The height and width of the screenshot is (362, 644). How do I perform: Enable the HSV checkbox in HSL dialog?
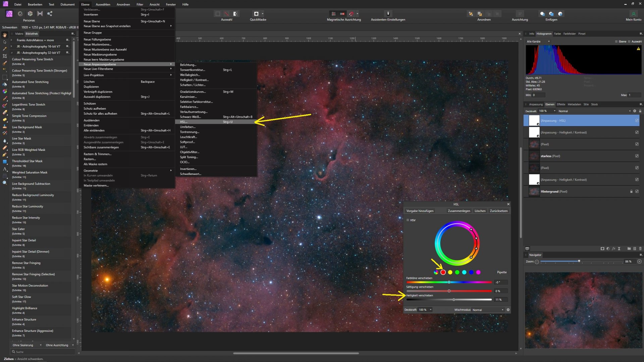coord(408,220)
